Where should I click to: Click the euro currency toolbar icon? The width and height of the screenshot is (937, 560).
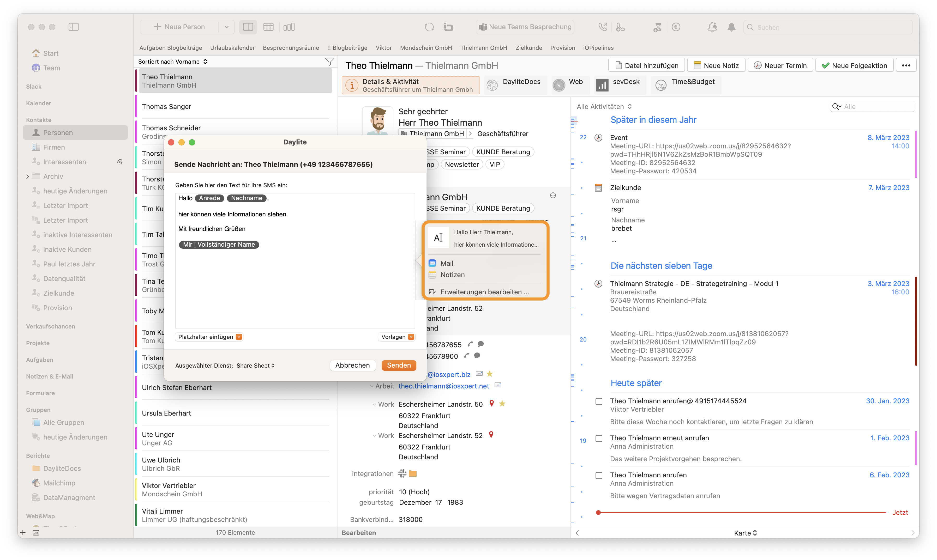[676, 27]
